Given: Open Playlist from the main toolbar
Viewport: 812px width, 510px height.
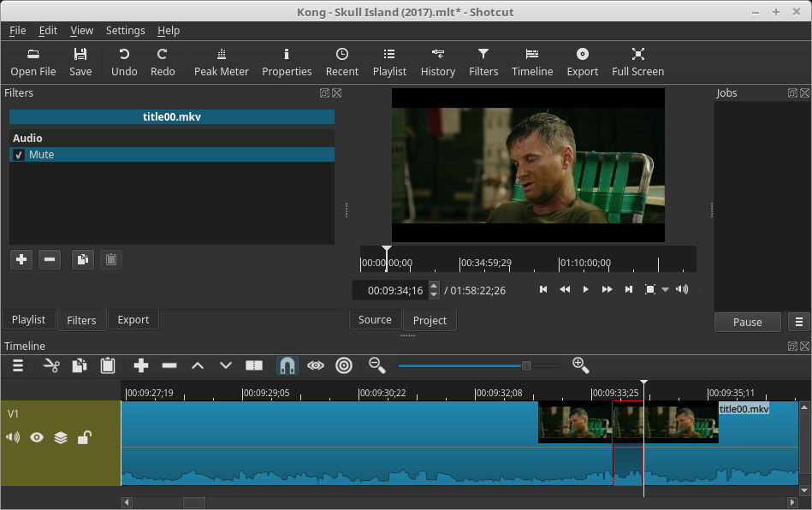Looking at the screenshot, I should pyautogui.click(x=389, y=62).
